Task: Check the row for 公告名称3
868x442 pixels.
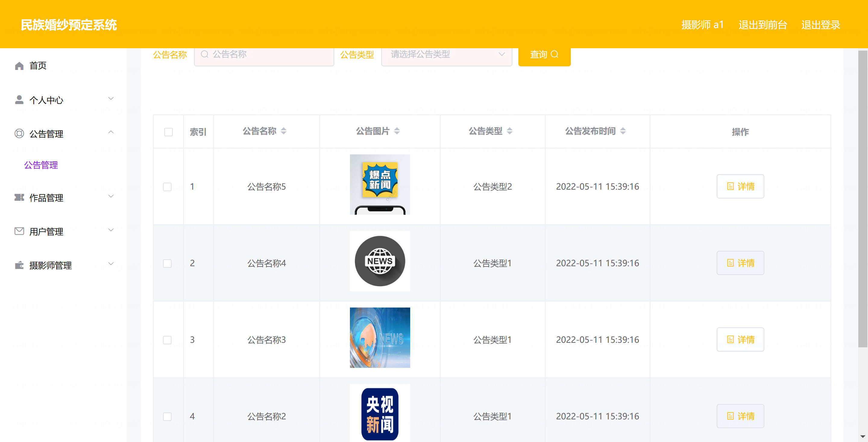Action: click(168, 340)
